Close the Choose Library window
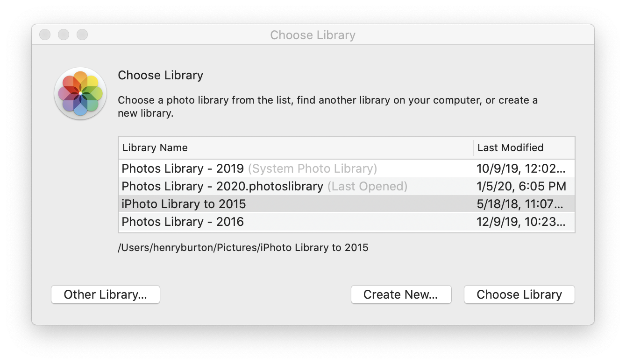 45,35
